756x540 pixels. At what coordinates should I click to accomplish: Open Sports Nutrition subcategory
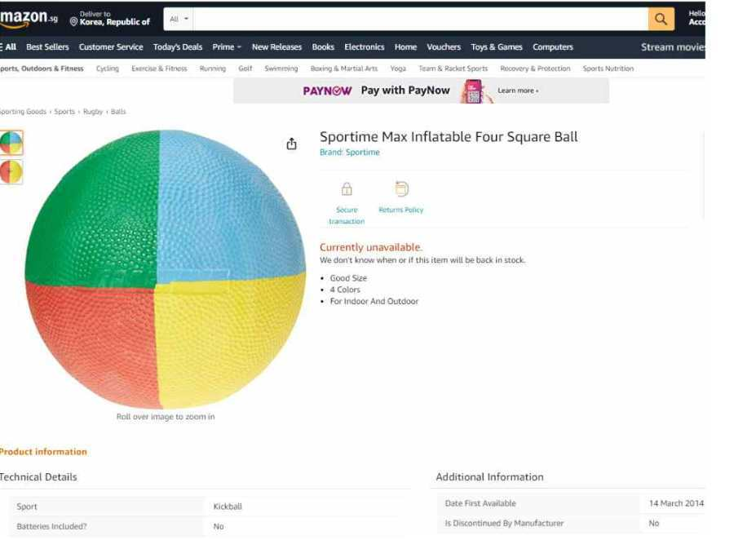608,69
